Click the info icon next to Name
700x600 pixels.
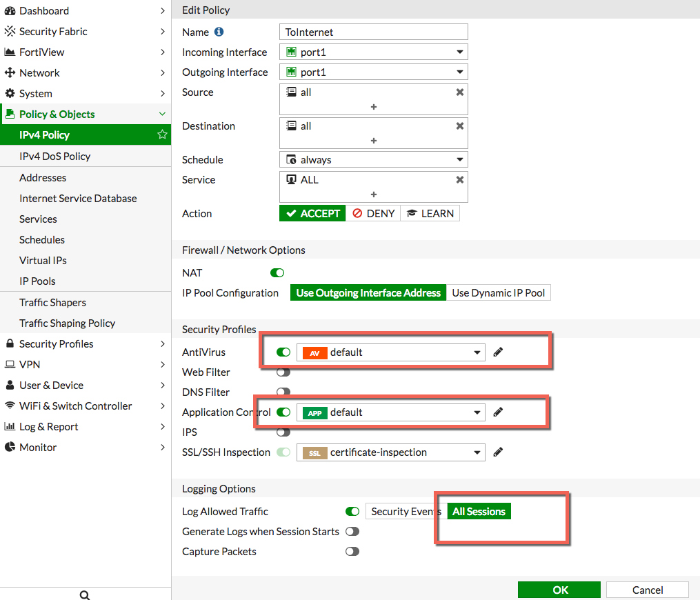coord(219,32)
